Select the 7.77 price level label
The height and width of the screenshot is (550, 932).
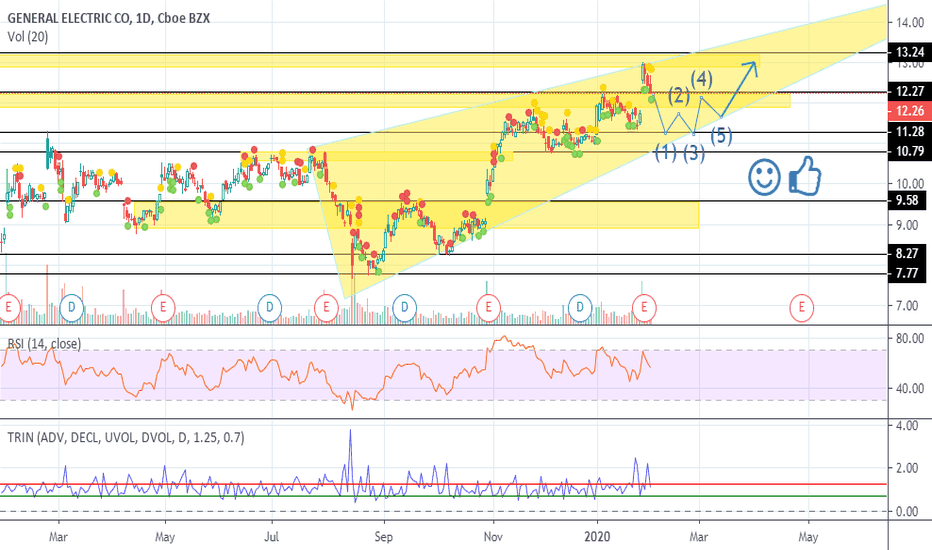click(908, 274)
